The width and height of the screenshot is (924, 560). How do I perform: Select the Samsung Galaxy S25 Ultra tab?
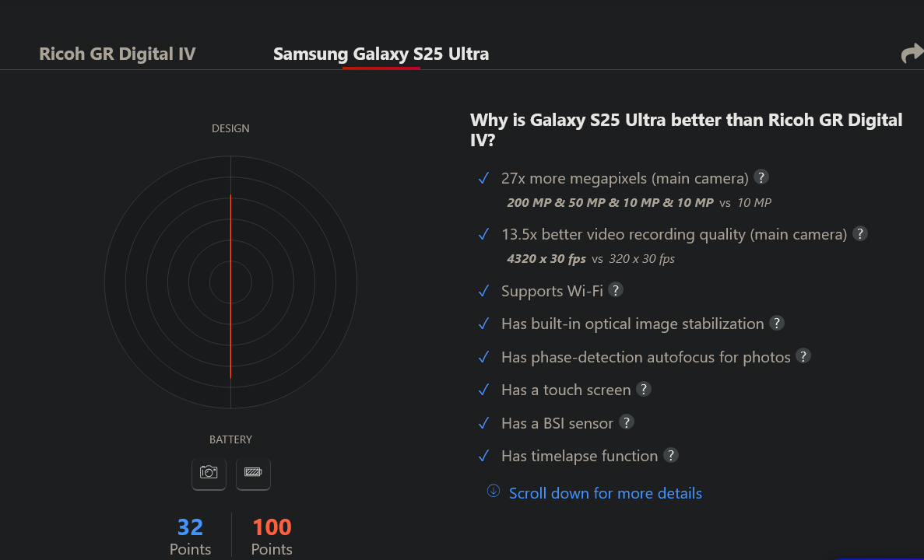pyautogui.click(x=381, y=54)
